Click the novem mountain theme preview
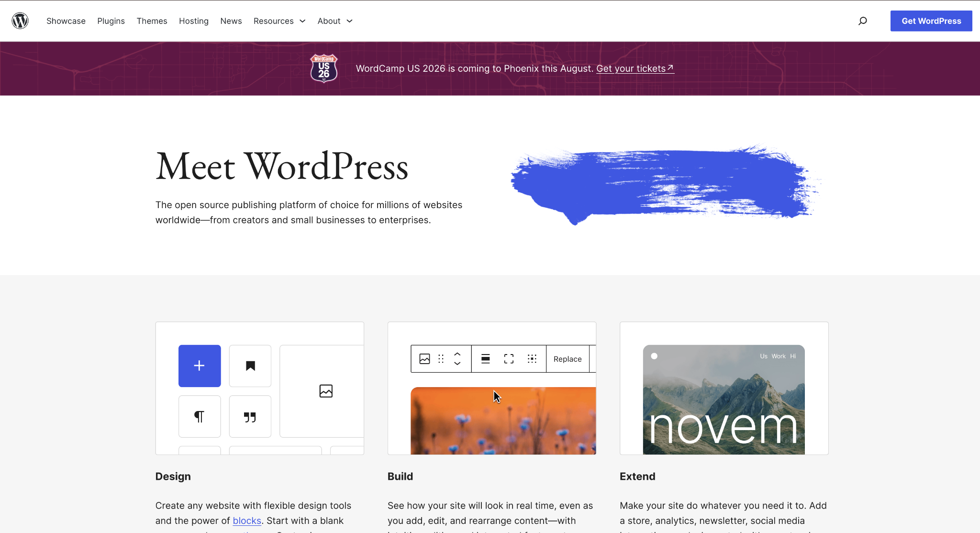The height and width of the screenshot is (533, 980). [x=724, y=400]
